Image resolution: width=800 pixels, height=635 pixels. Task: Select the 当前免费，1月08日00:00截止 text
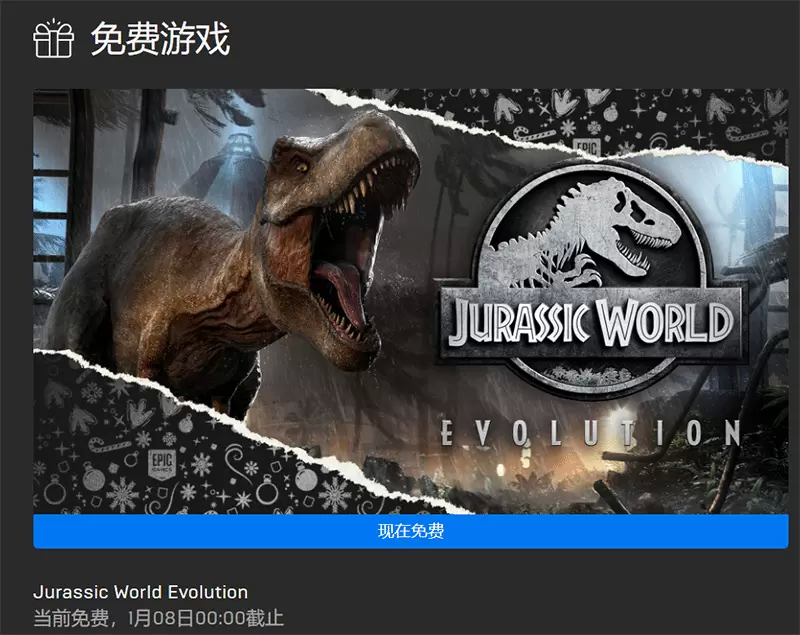(x=158, y=618)
